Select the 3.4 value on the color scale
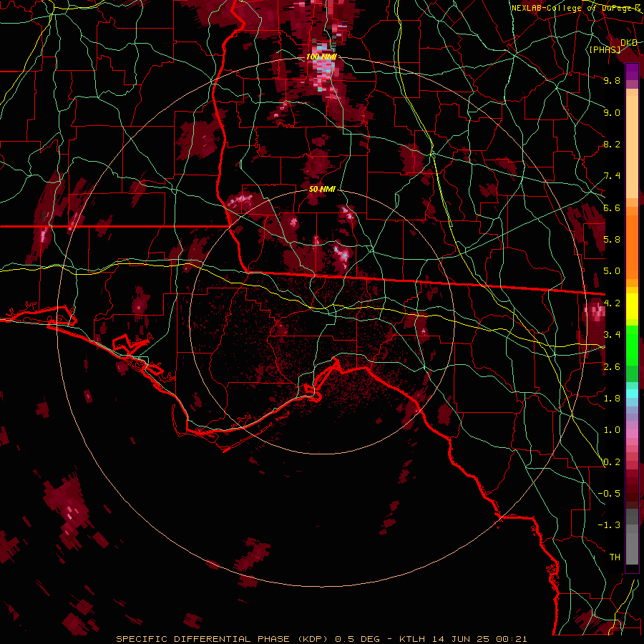Screen dimensions: 644x644 (x=612, y=335)
